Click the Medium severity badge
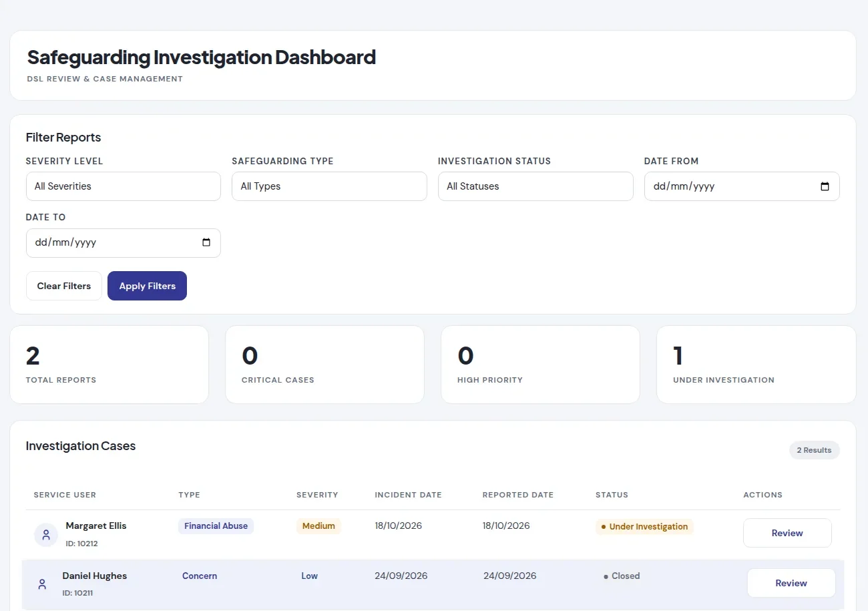 click(x=318, y=526)
